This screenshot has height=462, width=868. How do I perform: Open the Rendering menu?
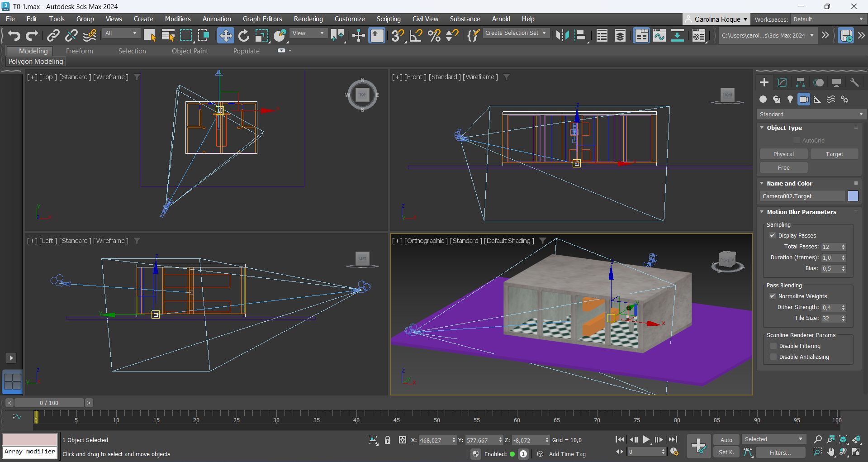point(308,19)
